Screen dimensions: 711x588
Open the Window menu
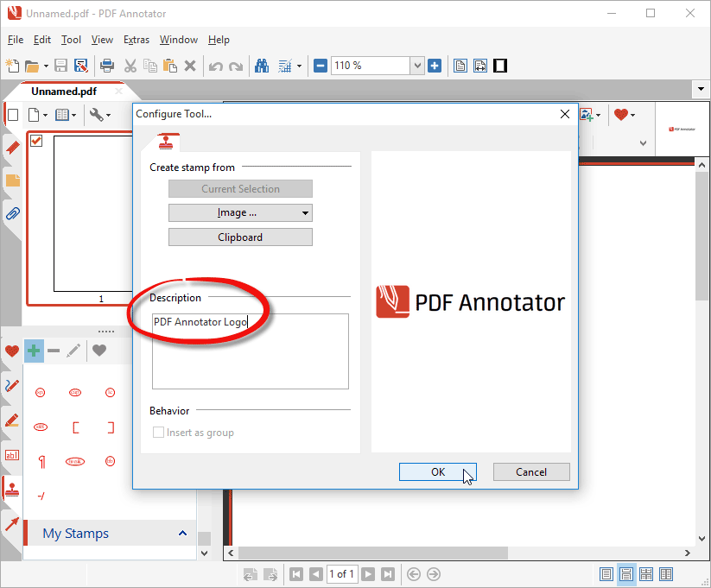point(179,40)
